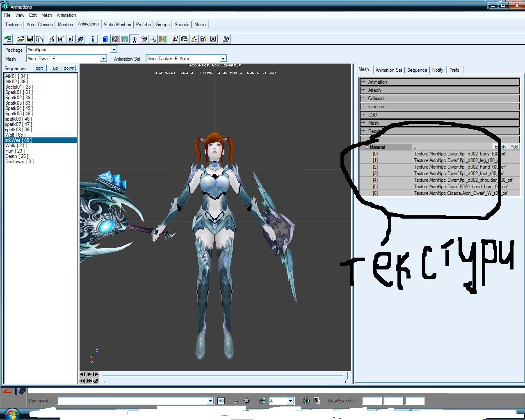Jump to first animation frame

point(82,381)
